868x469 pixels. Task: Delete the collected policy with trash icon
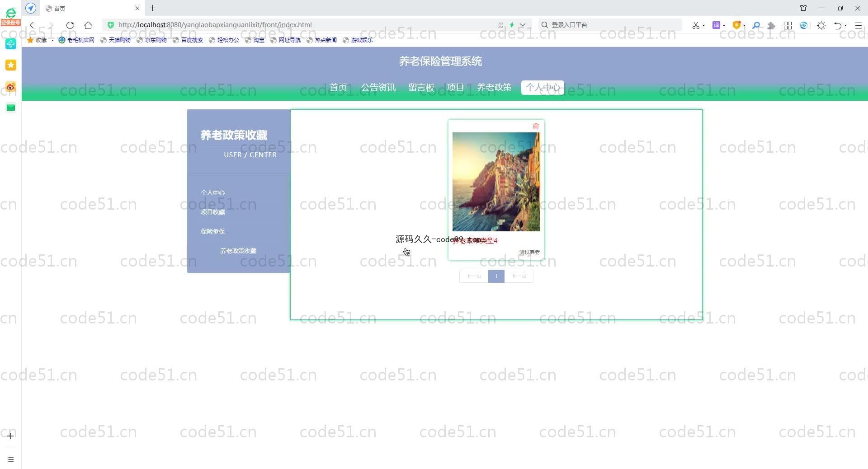(x=535, y=126)
